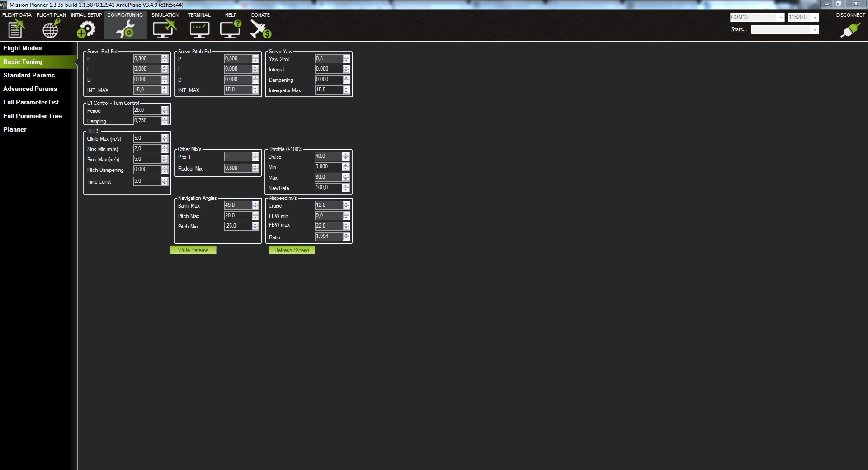Focus the Throttle Cruise value field
Viewport: 868px width, 470px height.
click(328, 157)
